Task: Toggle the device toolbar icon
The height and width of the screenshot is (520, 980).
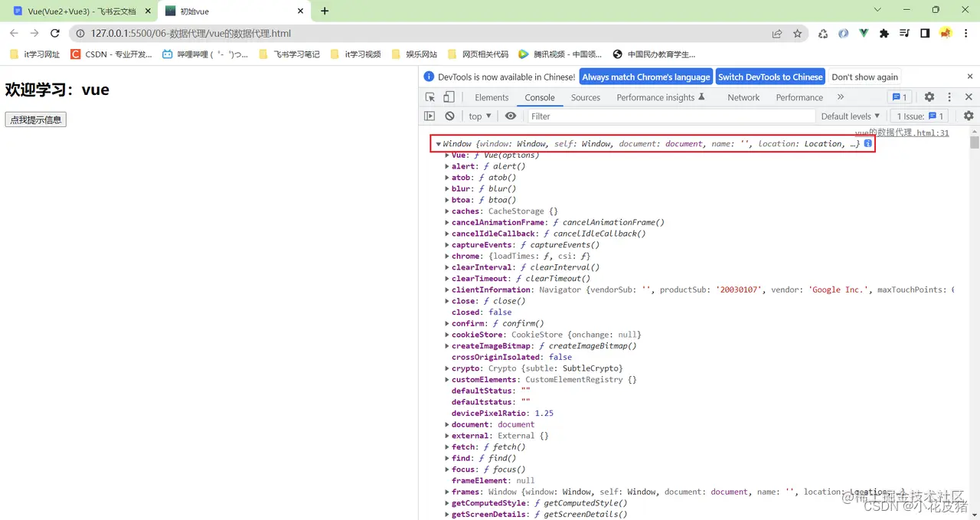Action: (x=449, y=97)
